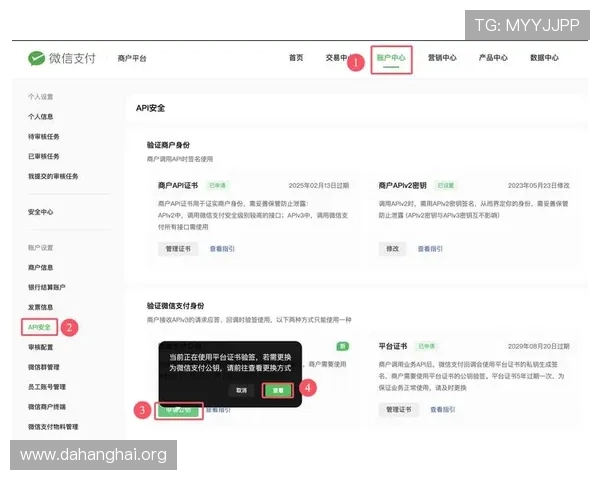Click the 2025年02月13日过期 expiry date
The image size is (600, 480).
tap(318, 186)
